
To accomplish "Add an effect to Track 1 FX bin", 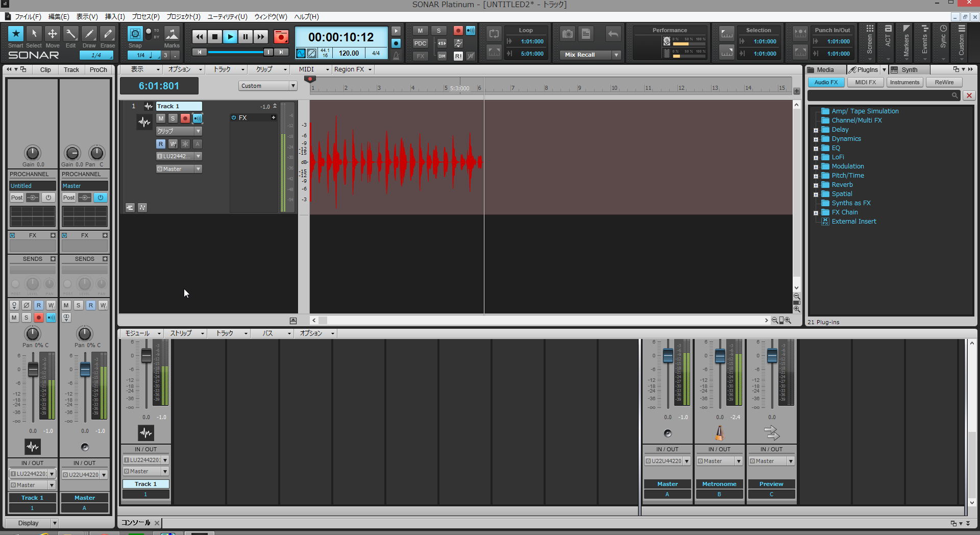I will [x=274, y=117].
